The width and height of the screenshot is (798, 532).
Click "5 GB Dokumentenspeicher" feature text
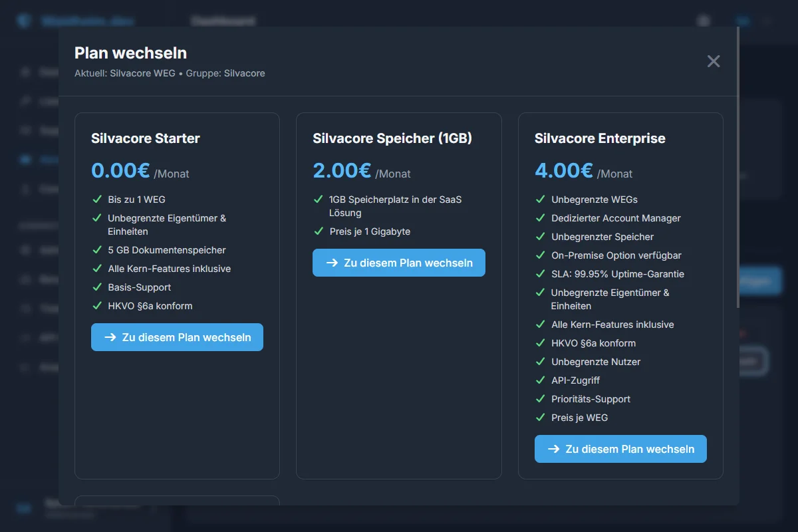tap(167, 250)
